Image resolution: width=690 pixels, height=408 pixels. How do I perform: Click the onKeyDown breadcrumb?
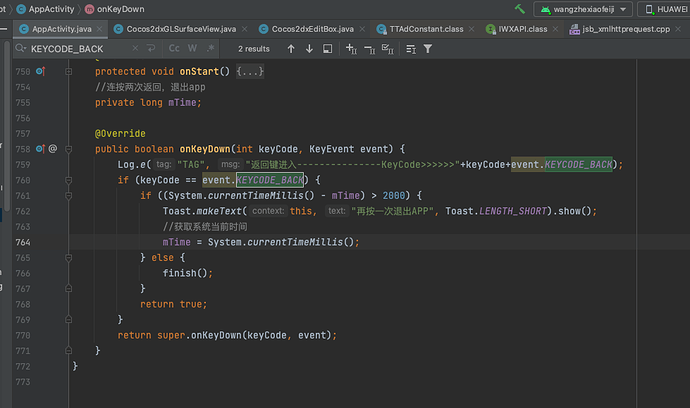click(122, 8)
